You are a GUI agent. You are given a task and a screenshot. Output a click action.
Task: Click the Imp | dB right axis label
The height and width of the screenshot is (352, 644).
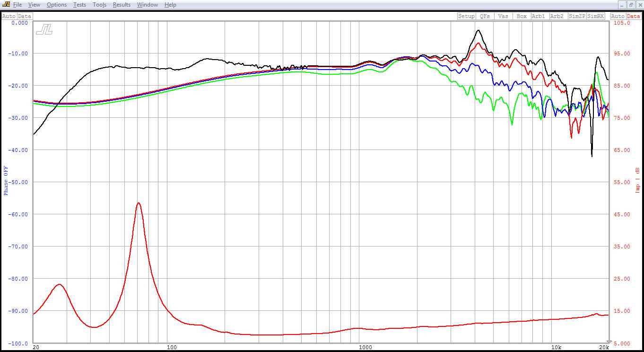637,180
